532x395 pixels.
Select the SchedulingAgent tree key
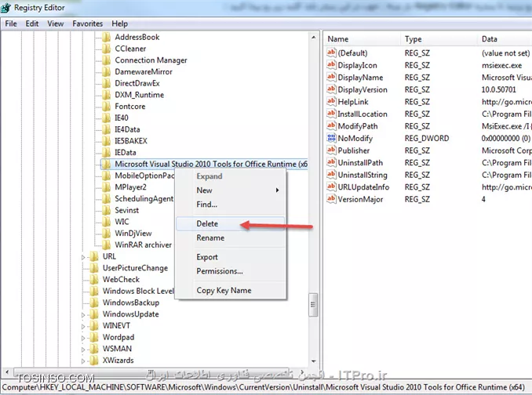[x=144, y=198]
